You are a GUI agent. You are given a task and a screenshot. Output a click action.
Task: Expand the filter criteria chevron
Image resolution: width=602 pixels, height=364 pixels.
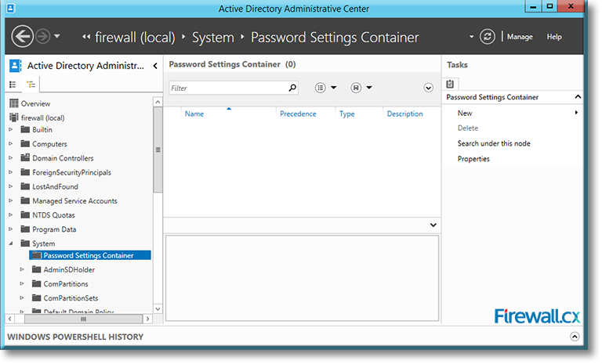(x=429, y=88)
